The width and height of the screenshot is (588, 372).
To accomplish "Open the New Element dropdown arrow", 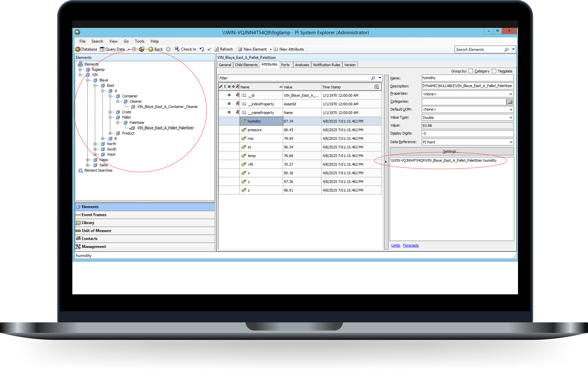I will pos(270,49).
